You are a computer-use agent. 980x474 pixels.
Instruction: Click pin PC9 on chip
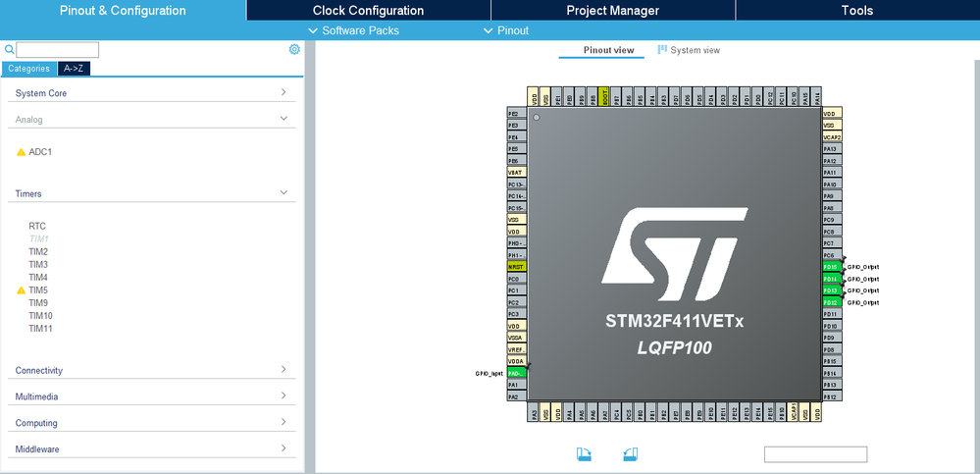(832, 220)
